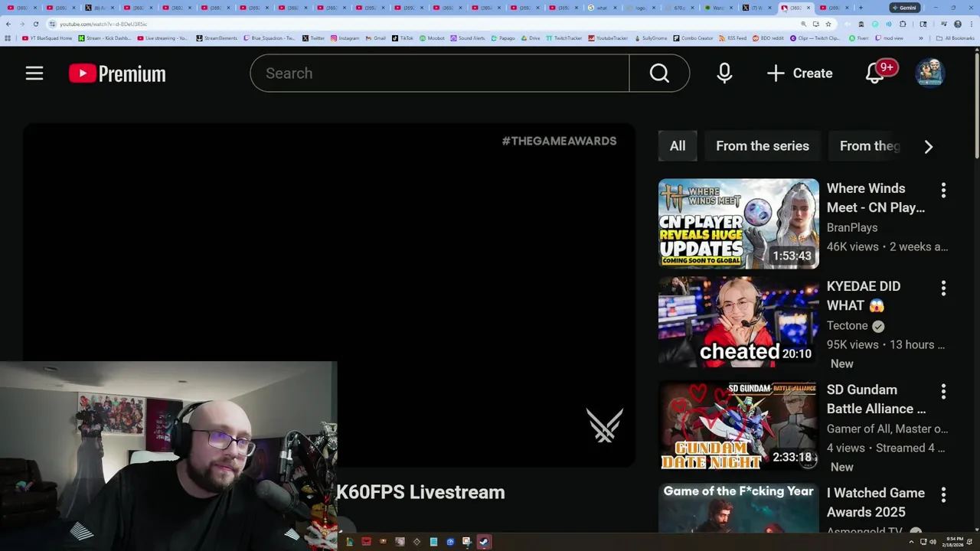Screen dimensions: 980x551
Task: Click the Game Awards logo watermark in player
Action: (604, 425)
